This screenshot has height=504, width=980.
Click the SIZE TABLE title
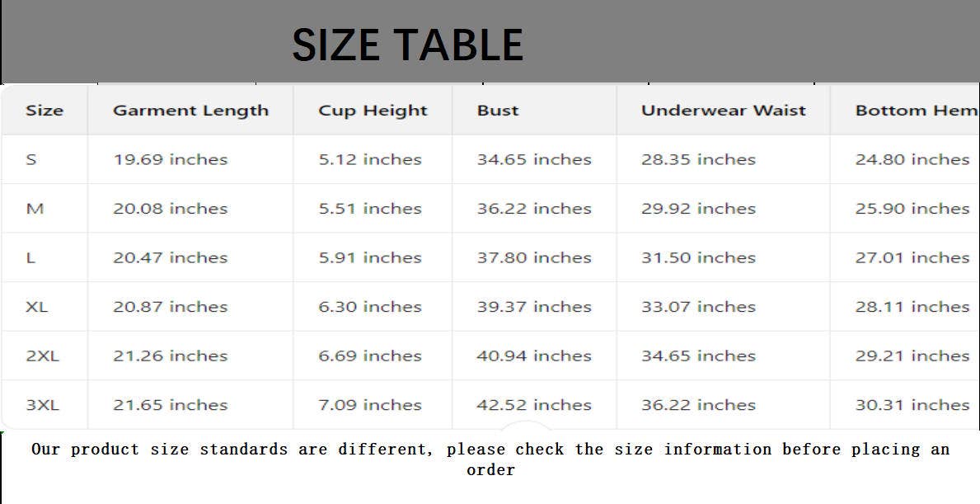click(407, 45)
